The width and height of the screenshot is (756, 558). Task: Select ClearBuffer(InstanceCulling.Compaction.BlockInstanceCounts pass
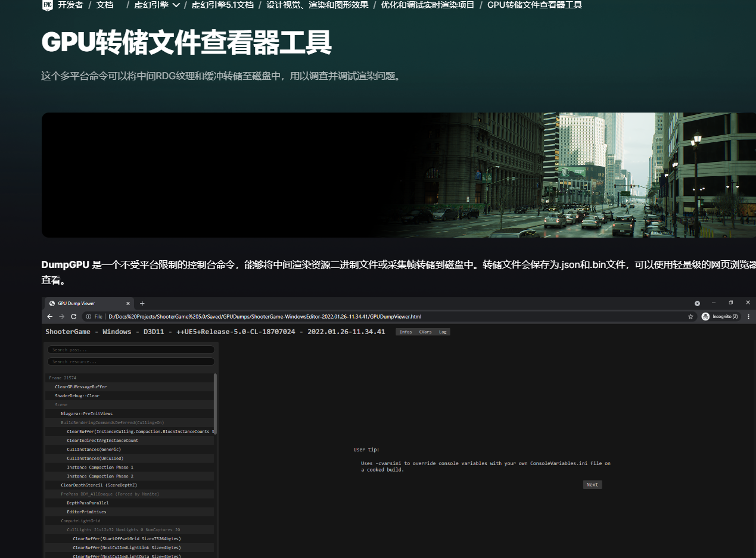click(x=129, y=431)
